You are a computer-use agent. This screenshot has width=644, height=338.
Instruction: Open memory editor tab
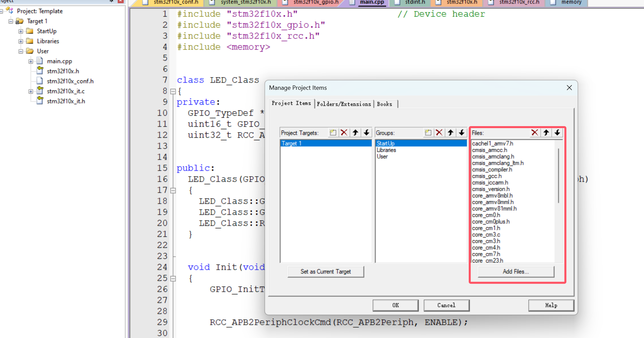click(571, 2)
